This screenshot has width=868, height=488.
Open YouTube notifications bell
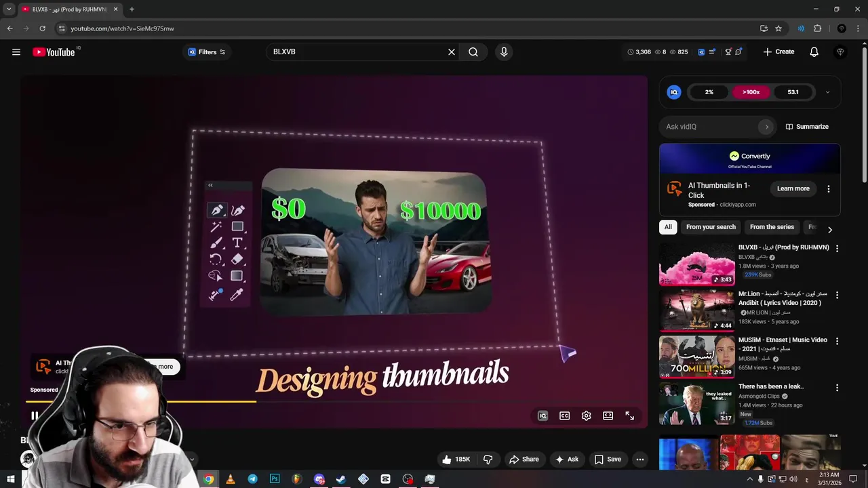point(814,52)
